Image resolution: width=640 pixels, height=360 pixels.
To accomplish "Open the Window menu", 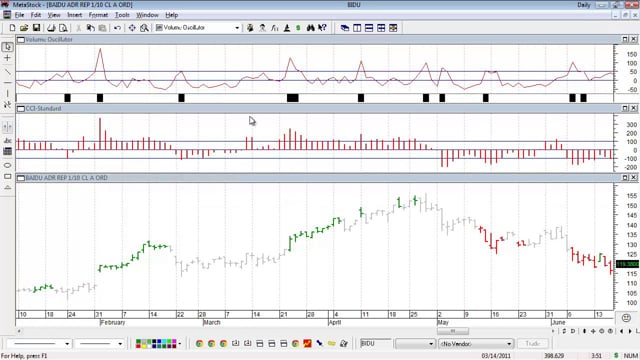I will [147, 15].
